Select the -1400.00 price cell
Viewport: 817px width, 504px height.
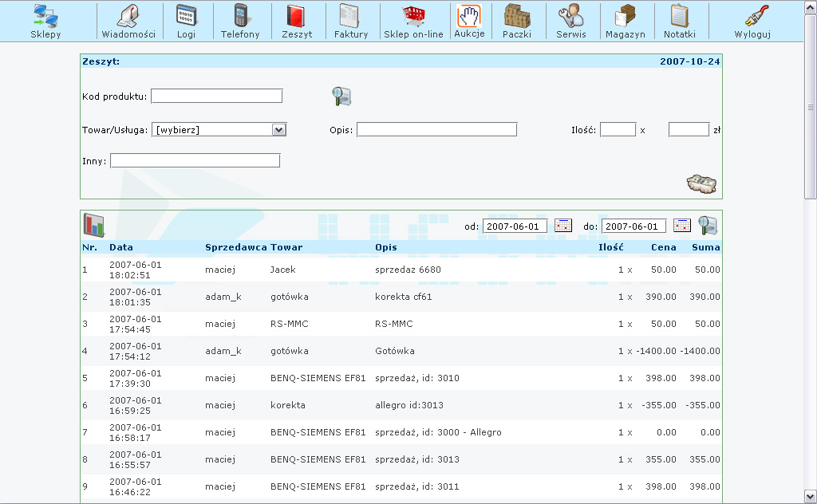(x=656, y=351)
